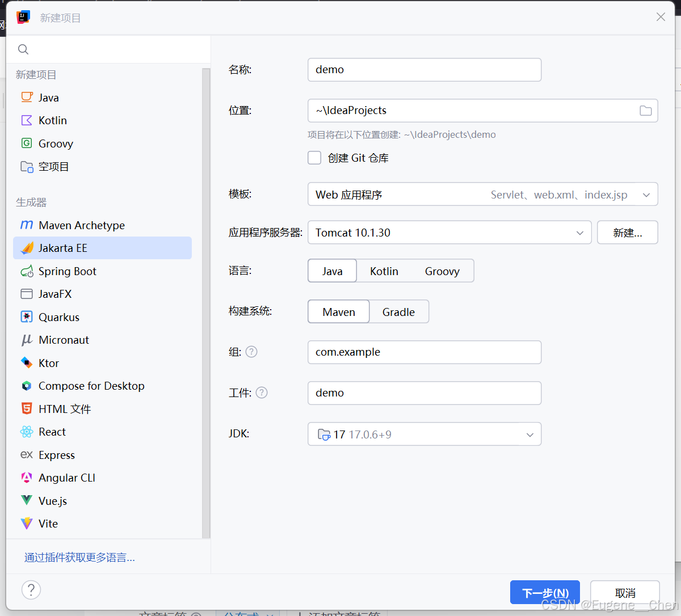Image resolution: width=681 pixels, height=616 pixels.
Task: Click the Maven Archetype m icon
Action: [27, 225]
